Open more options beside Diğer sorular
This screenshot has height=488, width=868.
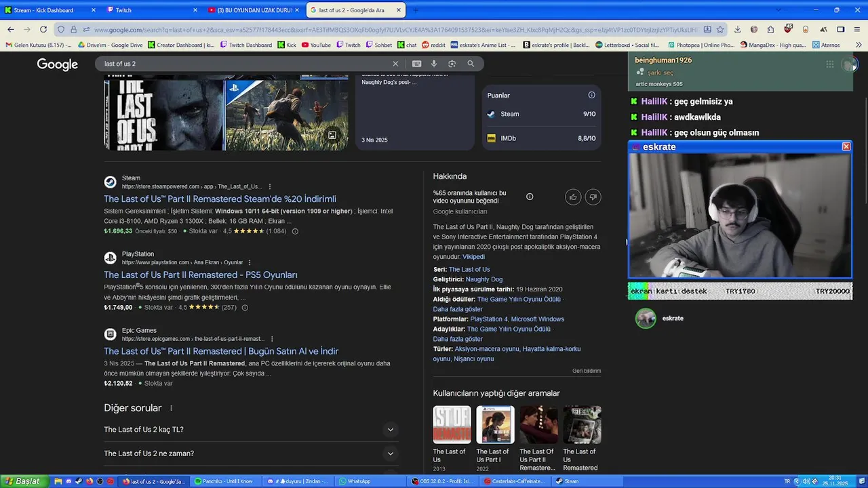tap(171, 408)
